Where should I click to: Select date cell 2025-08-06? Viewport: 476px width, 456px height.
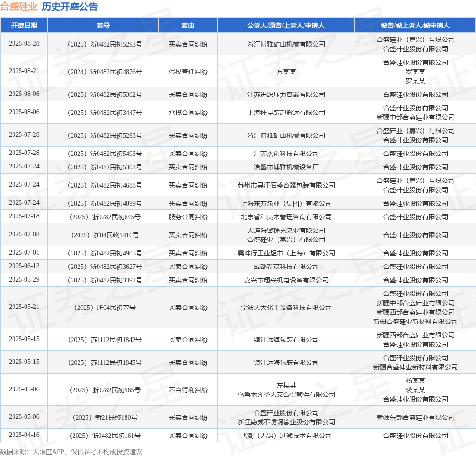24,112
